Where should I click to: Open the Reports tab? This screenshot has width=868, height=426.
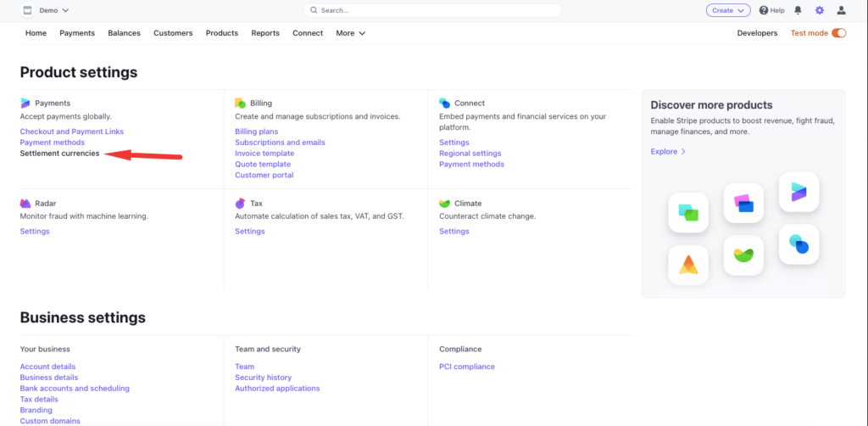click(265, 33)
